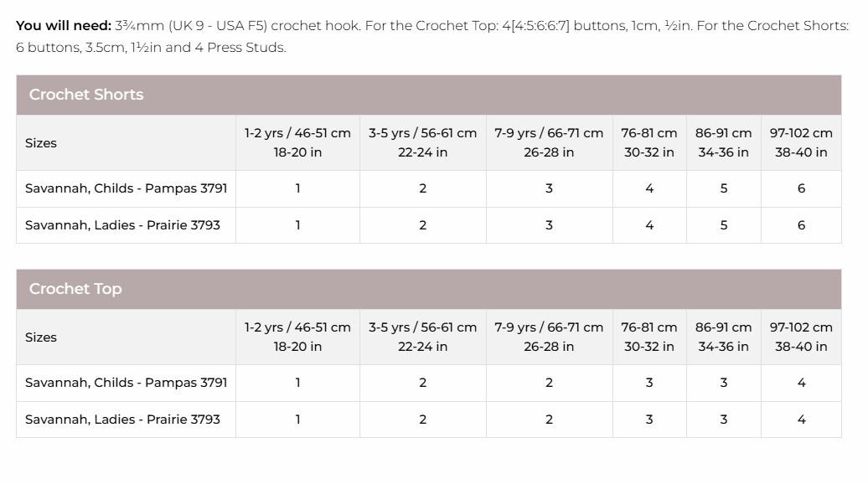Click quantity 5 in Ladies Prairie row of Shorts
Viewport: 868px width, 484px height.
tap(724, 225)
